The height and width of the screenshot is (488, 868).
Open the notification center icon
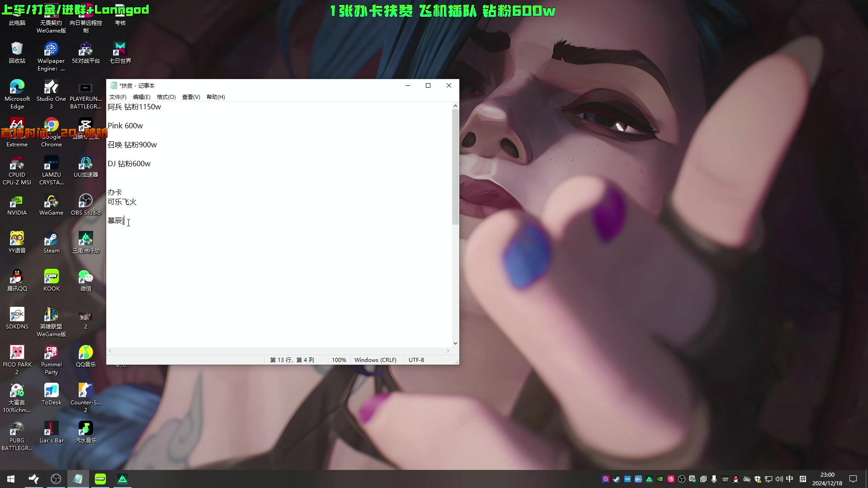(x=853, y=479)
